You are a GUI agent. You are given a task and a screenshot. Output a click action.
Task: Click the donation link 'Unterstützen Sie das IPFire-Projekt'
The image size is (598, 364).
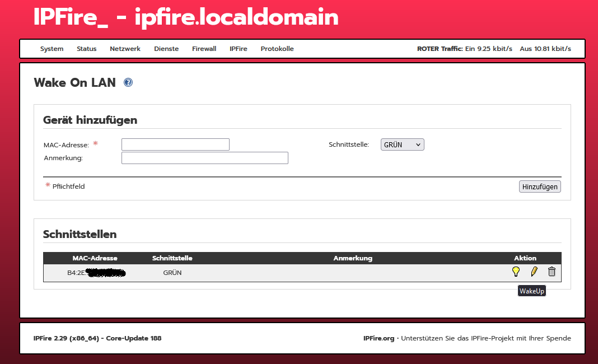pos(486,338)
